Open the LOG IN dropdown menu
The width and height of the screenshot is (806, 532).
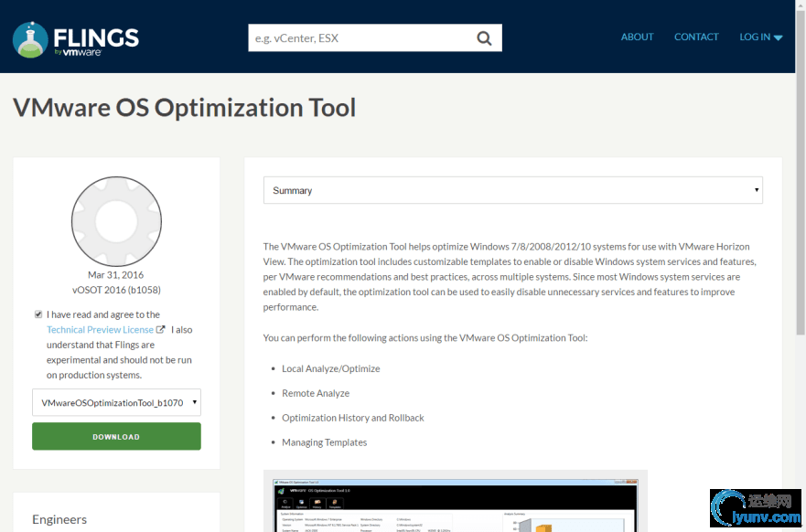tap(761, 37)
